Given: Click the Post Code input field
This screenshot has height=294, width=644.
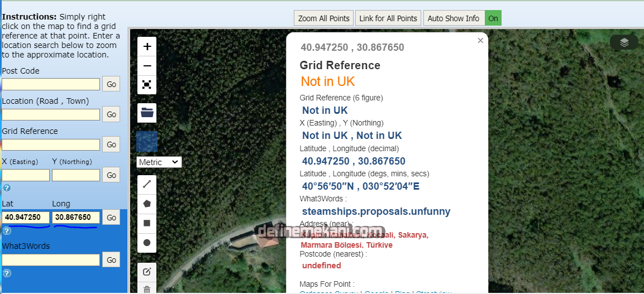Looking at the screenshot, I should coord(51,84).
